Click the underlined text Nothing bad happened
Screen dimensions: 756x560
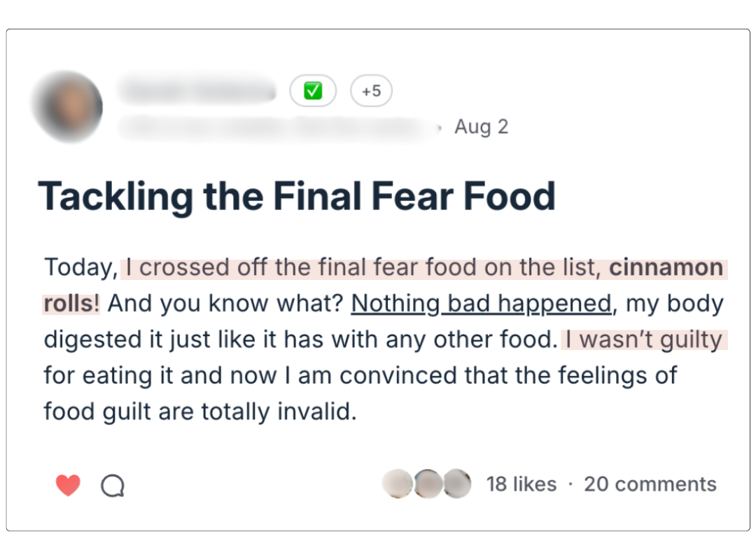click(480, 303)
